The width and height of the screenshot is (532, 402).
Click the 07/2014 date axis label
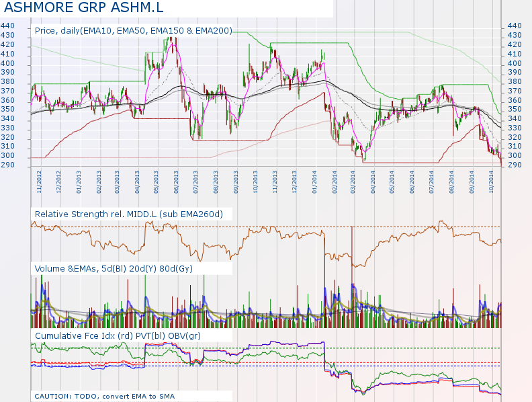431,182
